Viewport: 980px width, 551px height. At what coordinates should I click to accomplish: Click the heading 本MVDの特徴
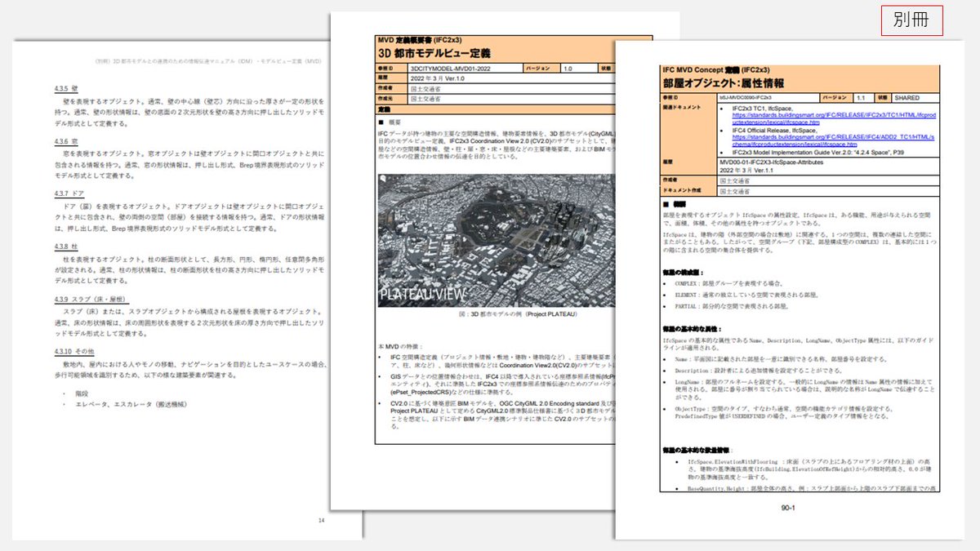click(402, 347)
